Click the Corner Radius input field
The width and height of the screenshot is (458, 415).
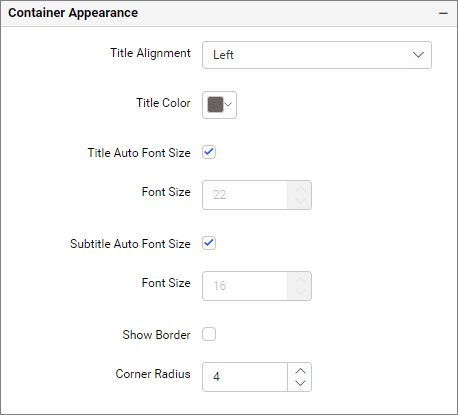tap(245, 377)
